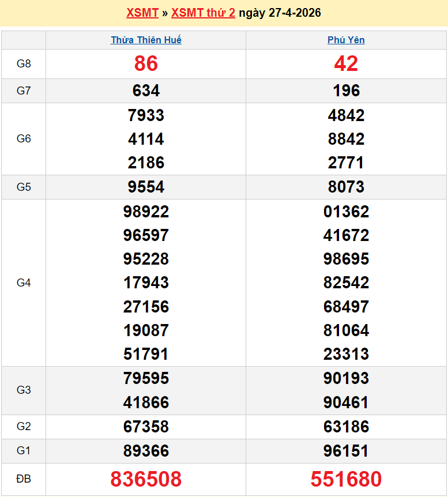Select G3 number 41866
Image resolution: width=448 pixels, height=497 pixels.
pos(146,402)
